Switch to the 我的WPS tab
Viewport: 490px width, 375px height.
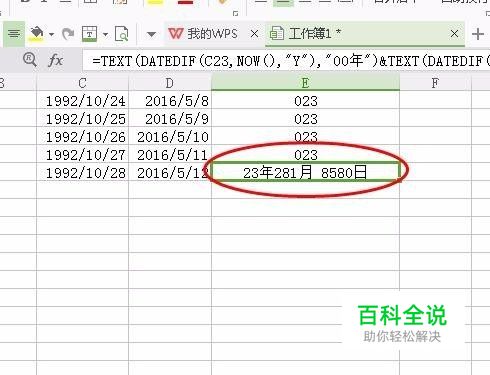tap(212, 34)
